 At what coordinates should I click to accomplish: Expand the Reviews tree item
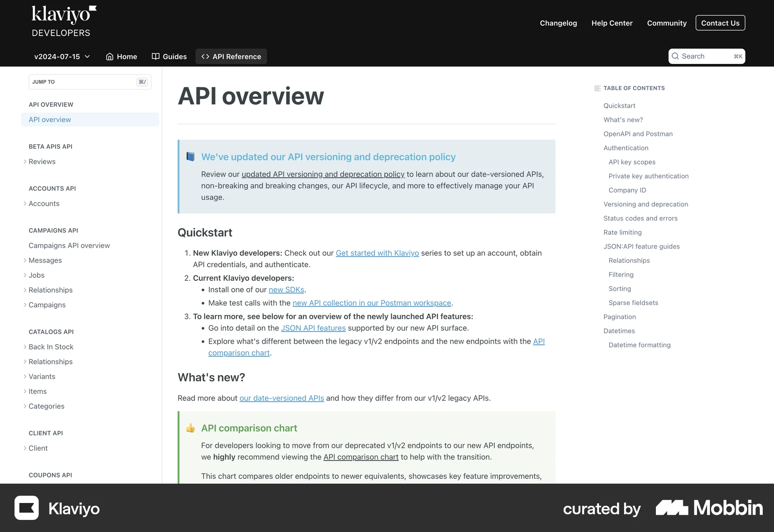tap(25, 162)
